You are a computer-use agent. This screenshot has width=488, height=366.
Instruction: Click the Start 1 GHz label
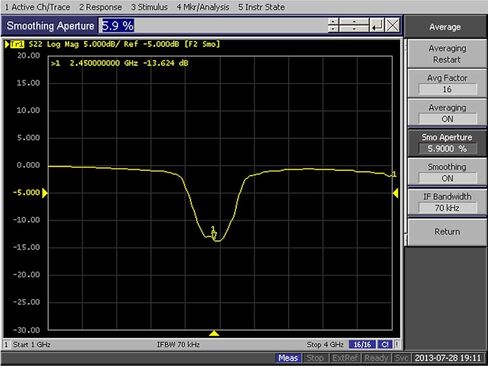(x=32, y=345)
